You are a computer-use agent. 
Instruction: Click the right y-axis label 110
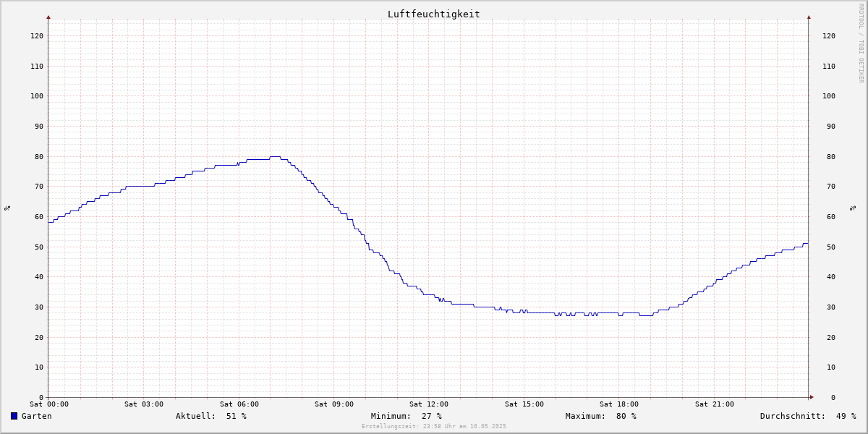pos(829,67)
